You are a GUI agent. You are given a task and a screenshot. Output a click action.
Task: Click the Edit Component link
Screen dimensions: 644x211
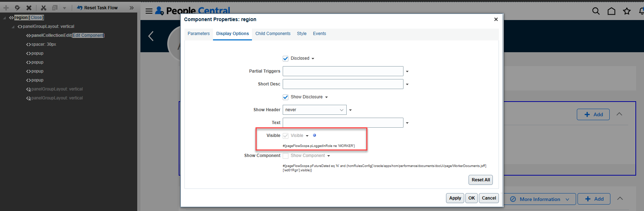88,35
